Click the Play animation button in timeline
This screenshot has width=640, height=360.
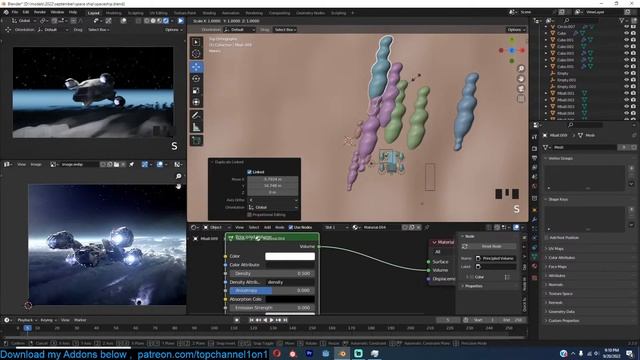tap(272, 320)
